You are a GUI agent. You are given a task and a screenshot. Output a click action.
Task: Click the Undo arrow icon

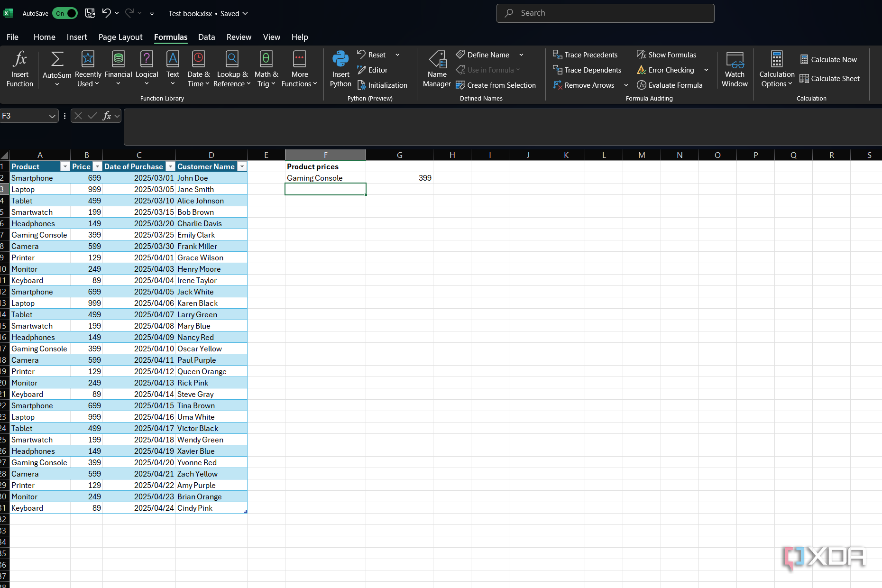point(106,13)
